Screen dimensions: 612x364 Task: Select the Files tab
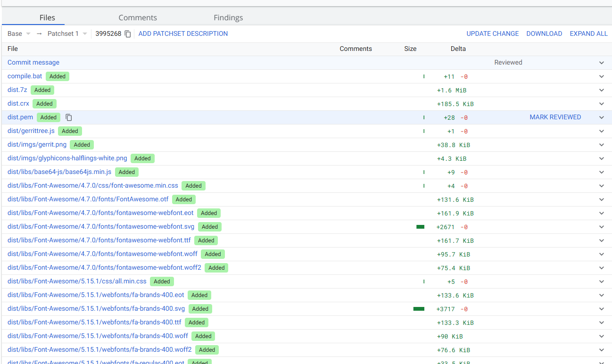click(47, 17)
